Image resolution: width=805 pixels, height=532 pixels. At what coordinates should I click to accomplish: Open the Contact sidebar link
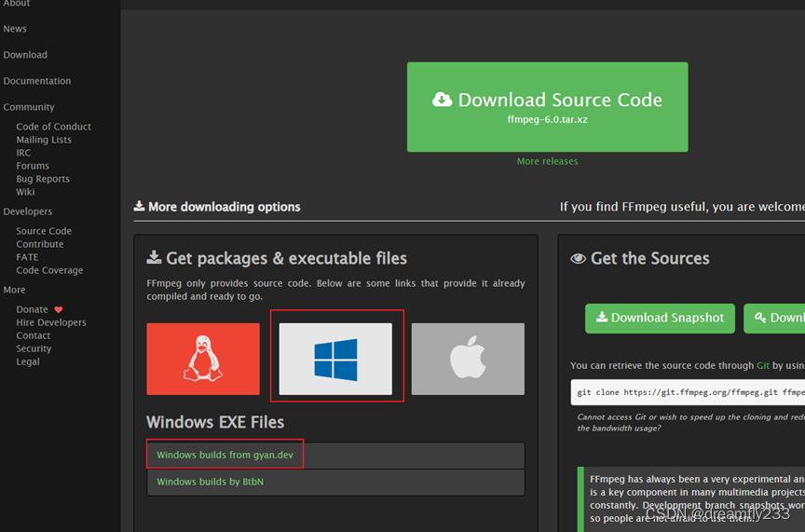coord(33,335)
